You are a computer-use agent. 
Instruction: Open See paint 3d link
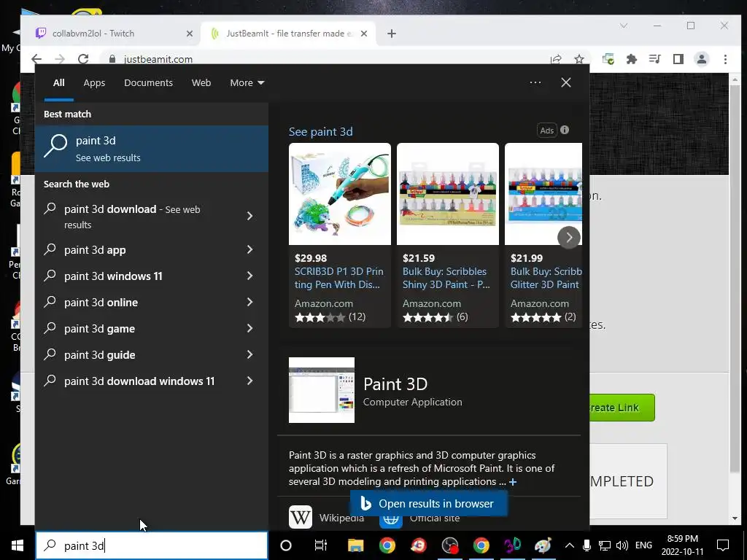coord(321,132)
